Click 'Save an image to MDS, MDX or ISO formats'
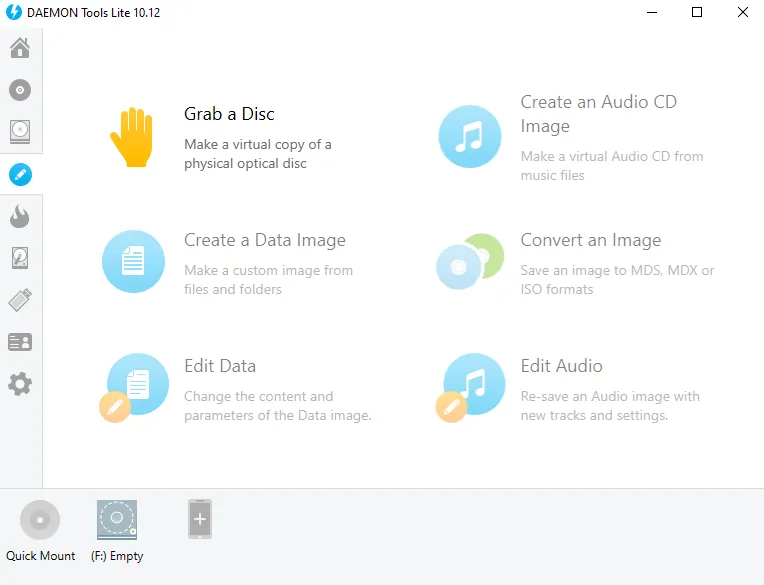Viewport: 764px width, 585px height. pyautogui.click(x=617, y=280)
